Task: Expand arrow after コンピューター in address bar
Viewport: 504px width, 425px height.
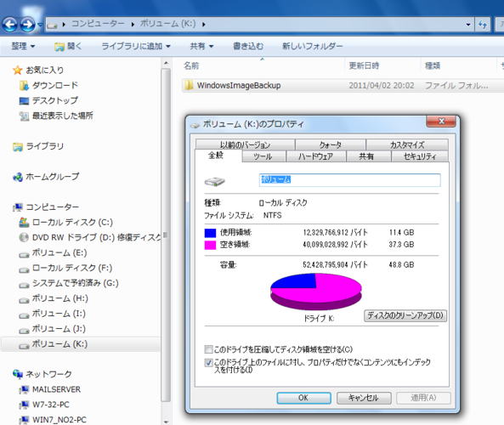Action: point(133,25)
